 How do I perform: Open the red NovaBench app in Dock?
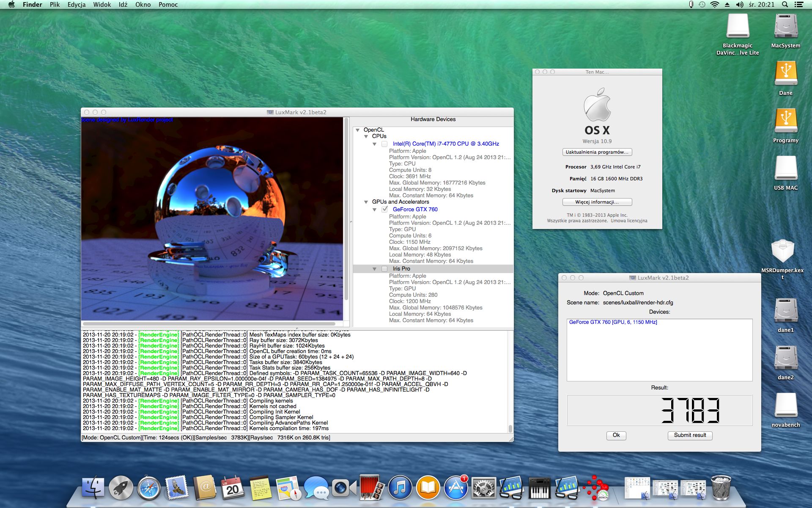point(595,488)
